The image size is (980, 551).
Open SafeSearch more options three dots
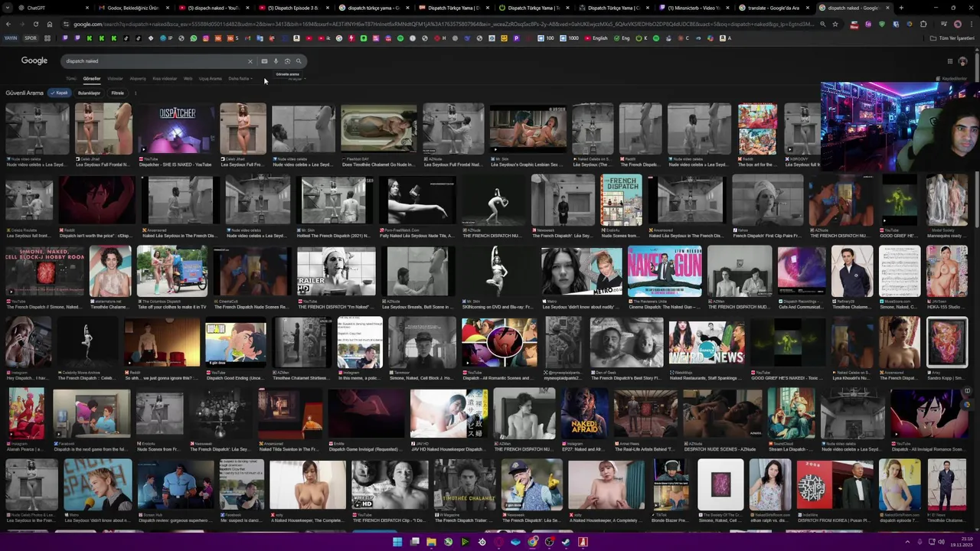coord(136,93)
